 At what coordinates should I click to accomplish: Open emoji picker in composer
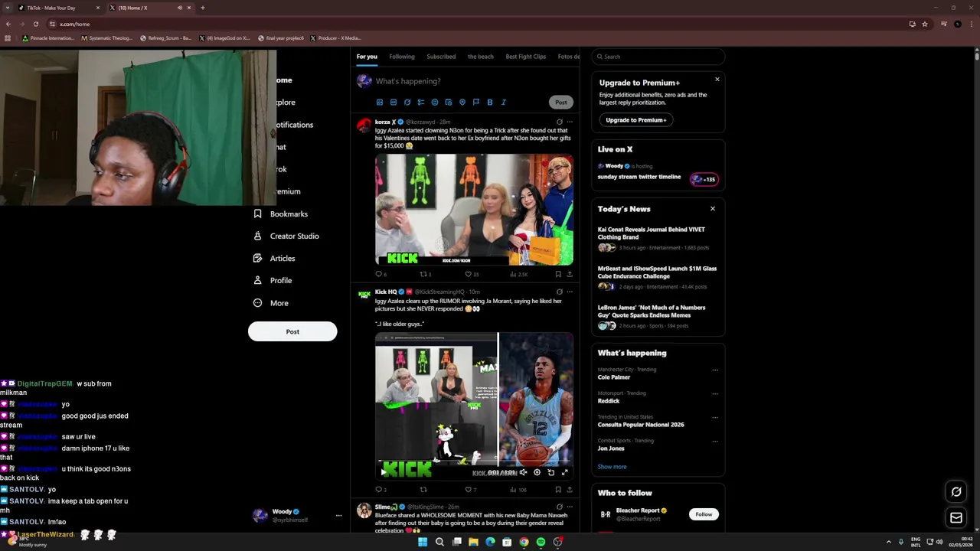coord(435,102)
